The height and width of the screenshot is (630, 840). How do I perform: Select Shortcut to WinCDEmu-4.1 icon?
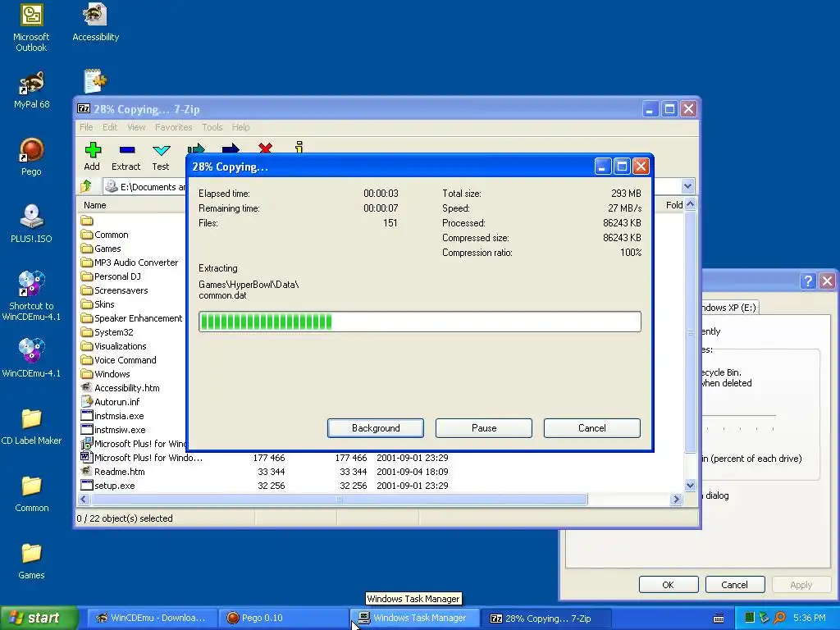click(31, 295)
